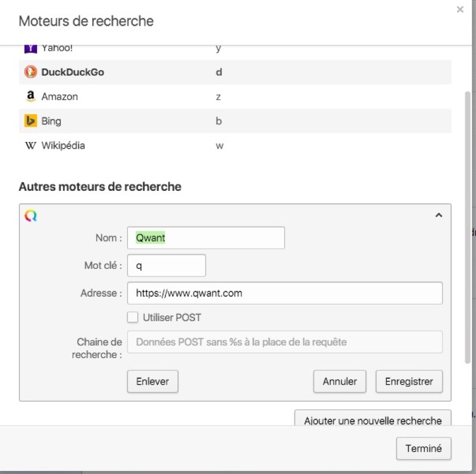Close the Moteurs de recherche dialog

(x=460, y=10)
